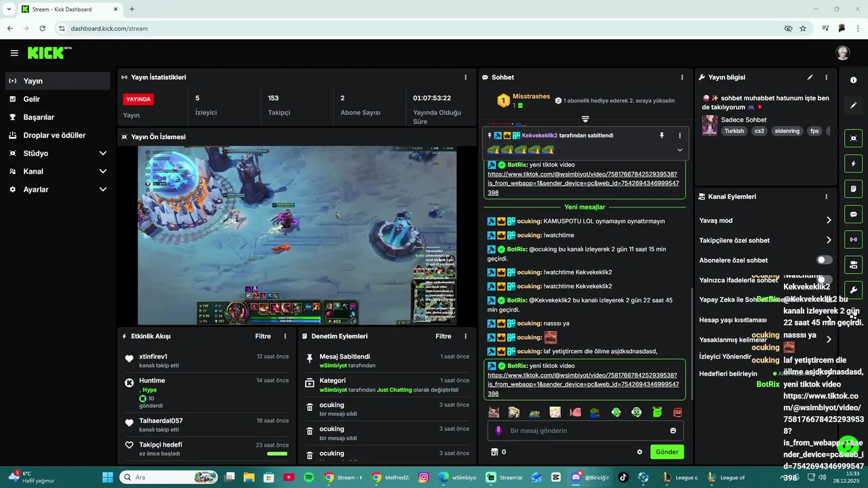This screenshot has height=488, width=868.
Task: Click the stream preview video
Action: pyautogui.click(x=297, y=235)
